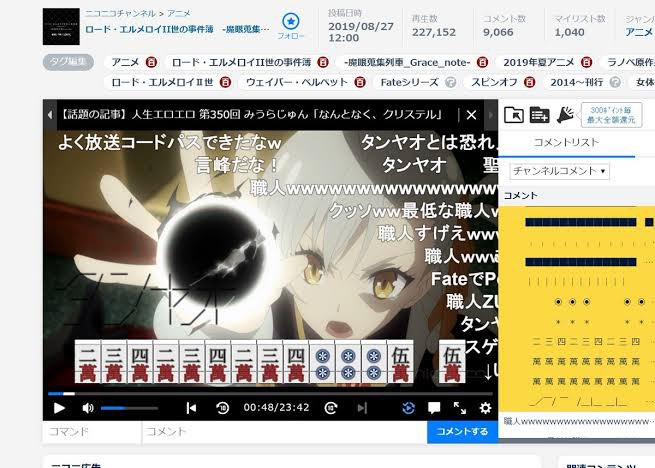This screenshot has width=655, height=468.
Task: Switch to コメントリスト tab
Action: point(566,142)
